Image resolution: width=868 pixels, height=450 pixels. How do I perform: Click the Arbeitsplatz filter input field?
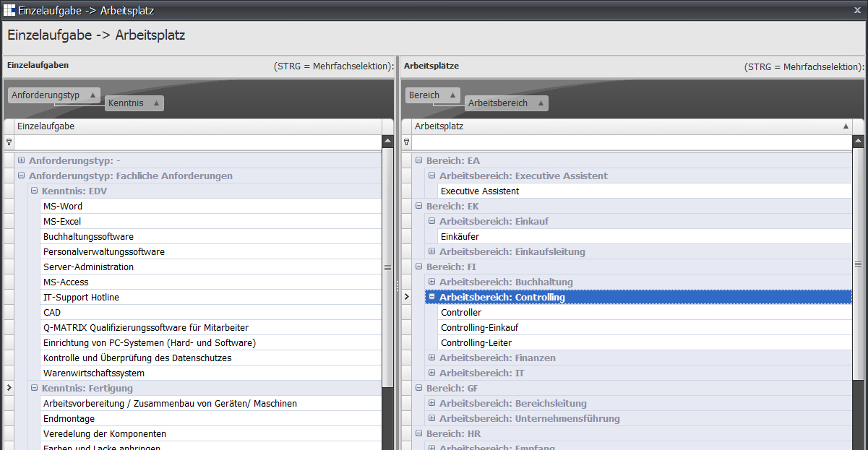point(629,142)
